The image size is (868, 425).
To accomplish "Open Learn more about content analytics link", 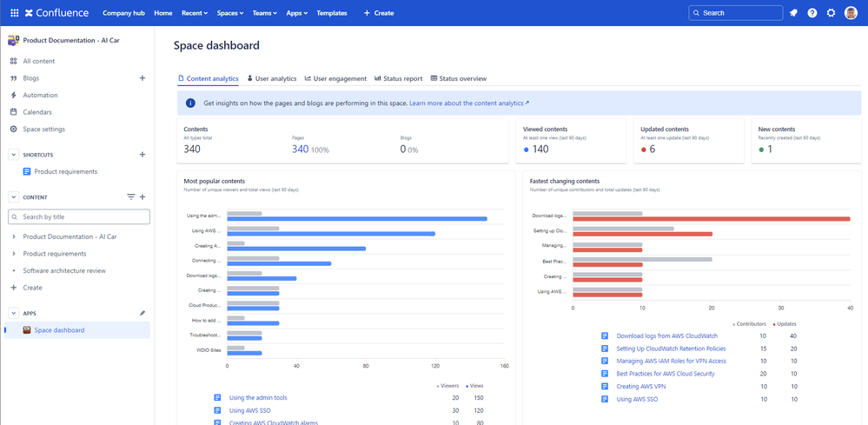I will (468, 103).
